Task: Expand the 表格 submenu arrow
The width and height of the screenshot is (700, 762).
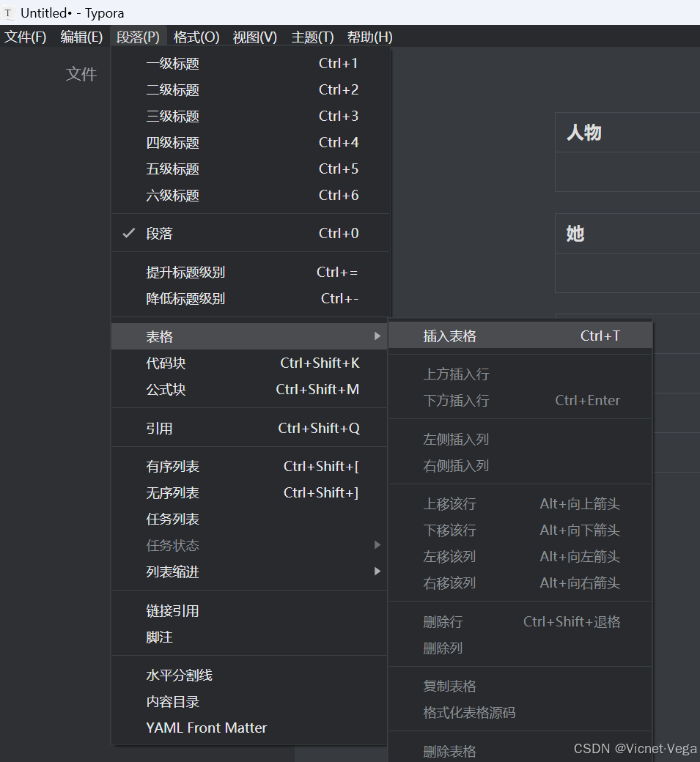Action: point(377,336)
